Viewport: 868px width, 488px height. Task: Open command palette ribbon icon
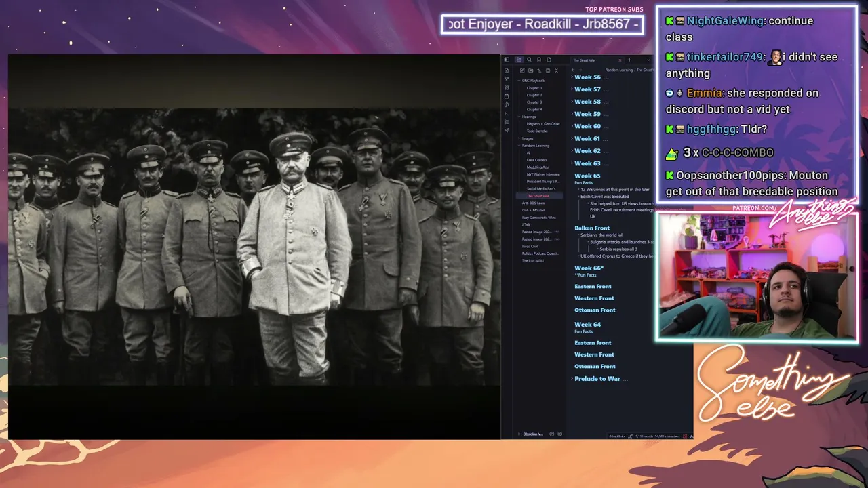point(507,113)
